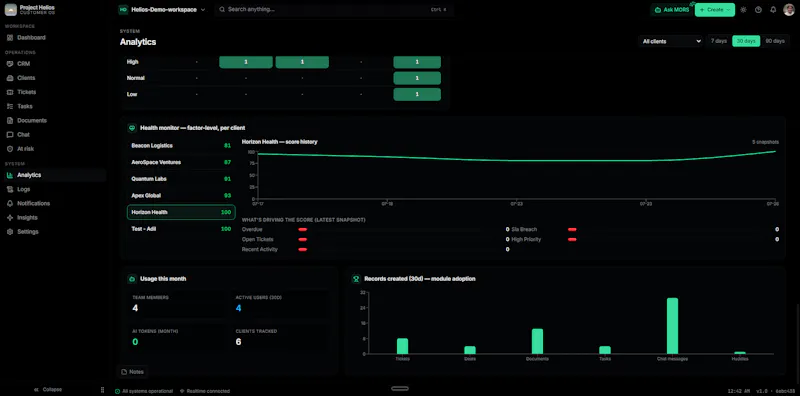
Task: Click the Project Helios logo icon
Action: tap(11, 10)
